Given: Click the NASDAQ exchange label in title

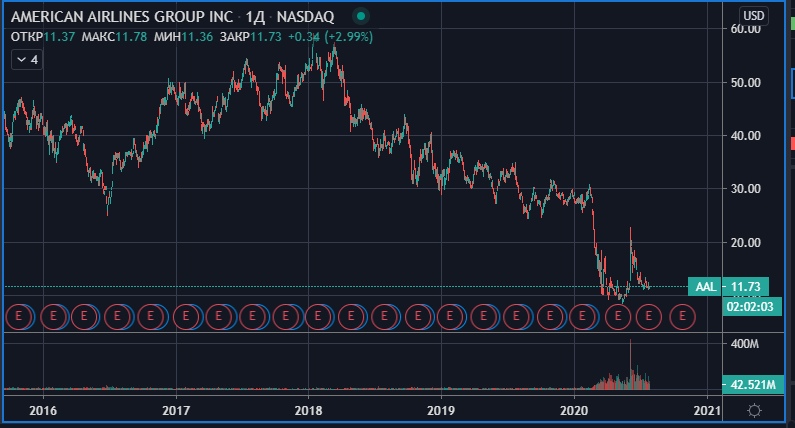Looking at the screenshot, I should [x=305, y=17].
